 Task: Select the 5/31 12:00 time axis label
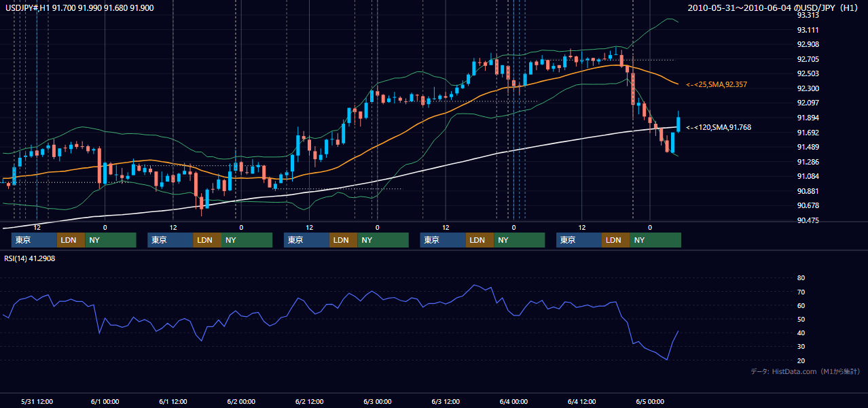click(x=37, y=401)
